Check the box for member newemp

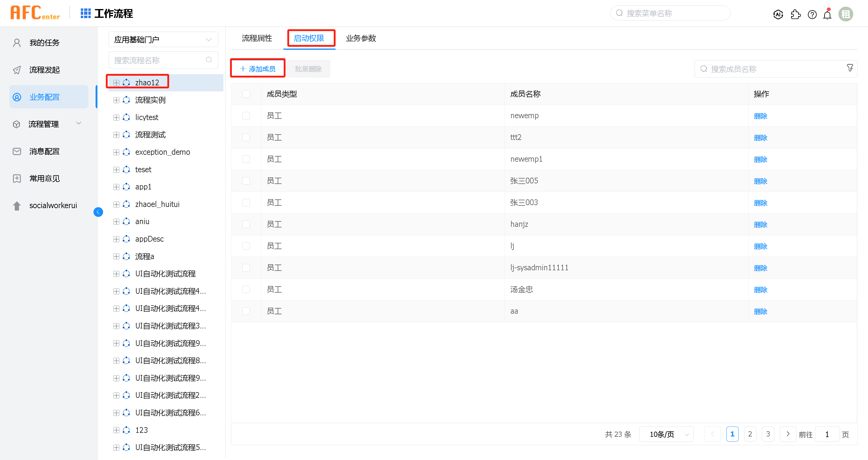(246, 116)
